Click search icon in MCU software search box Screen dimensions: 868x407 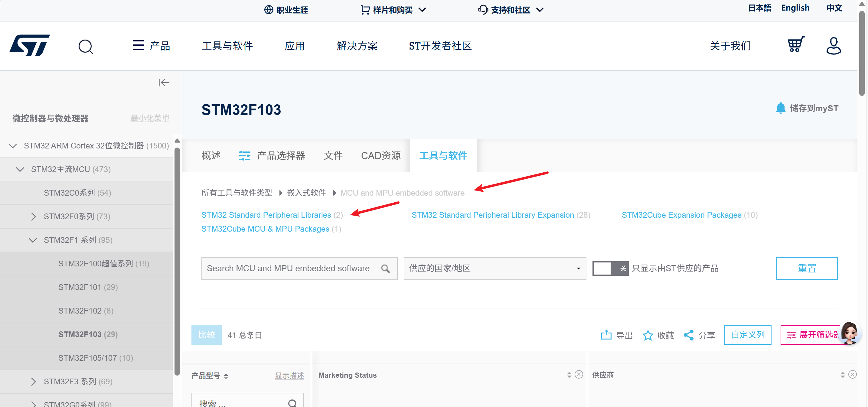[x=386, y=269]
